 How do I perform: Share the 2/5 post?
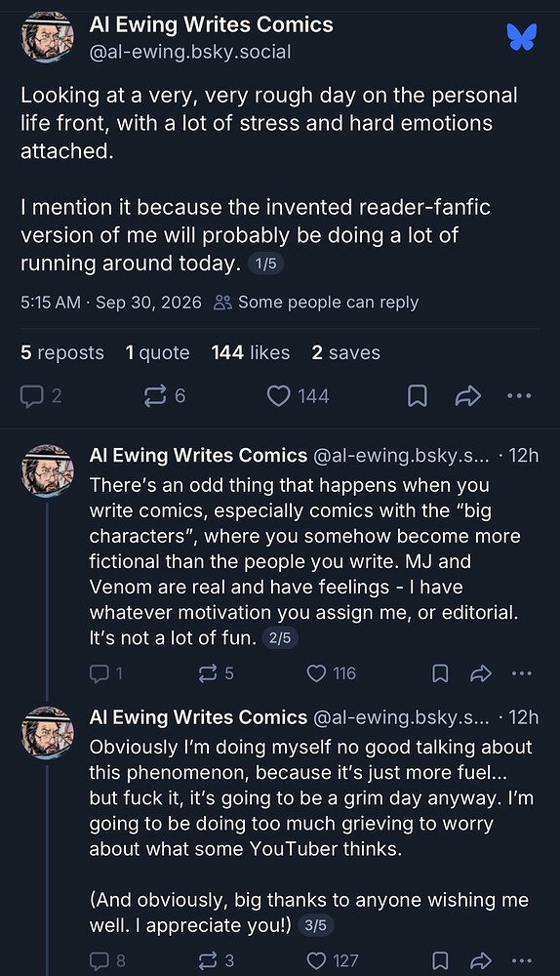tap(480, 673)
